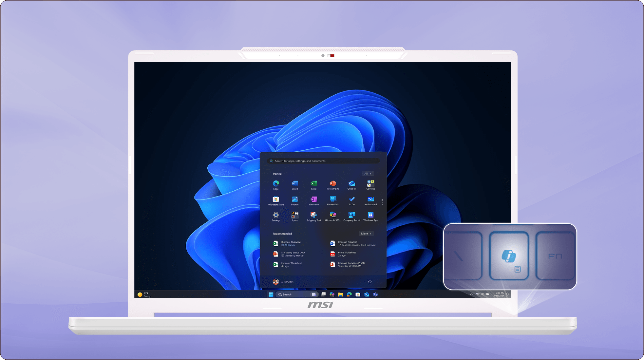
Task: Open the Business Overview recommended file
Action: click(287, 243)
